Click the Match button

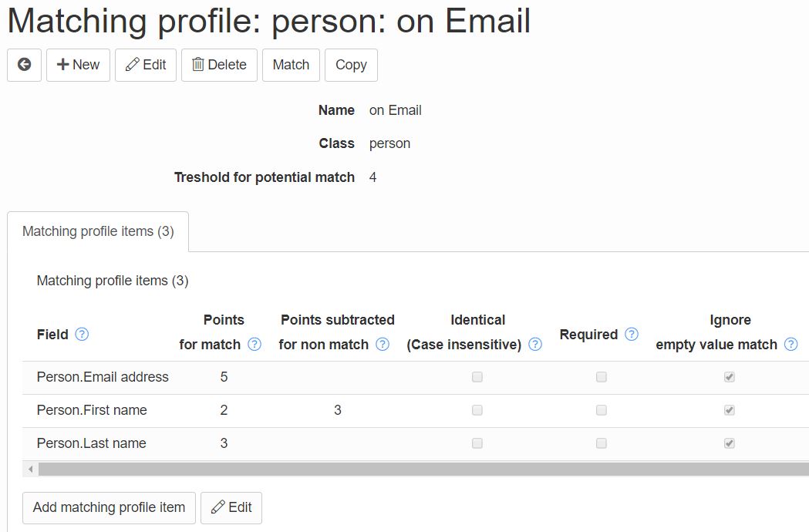291,65
